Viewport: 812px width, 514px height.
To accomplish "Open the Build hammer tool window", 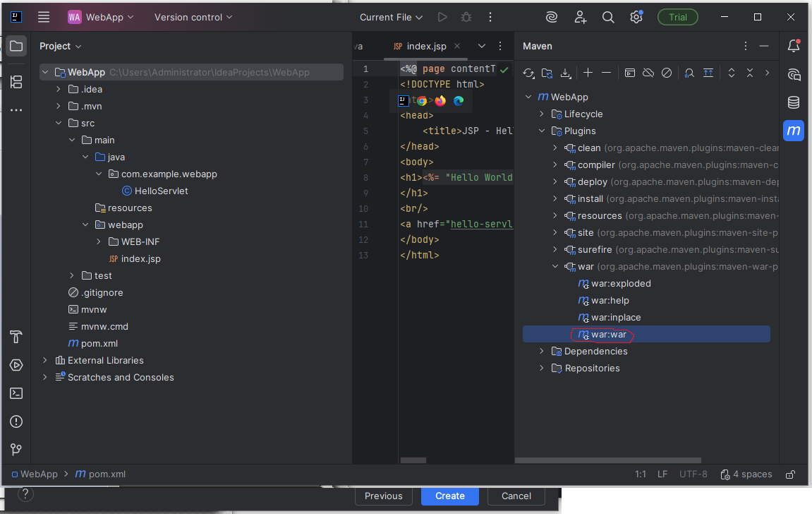I will tap(16, 337).
